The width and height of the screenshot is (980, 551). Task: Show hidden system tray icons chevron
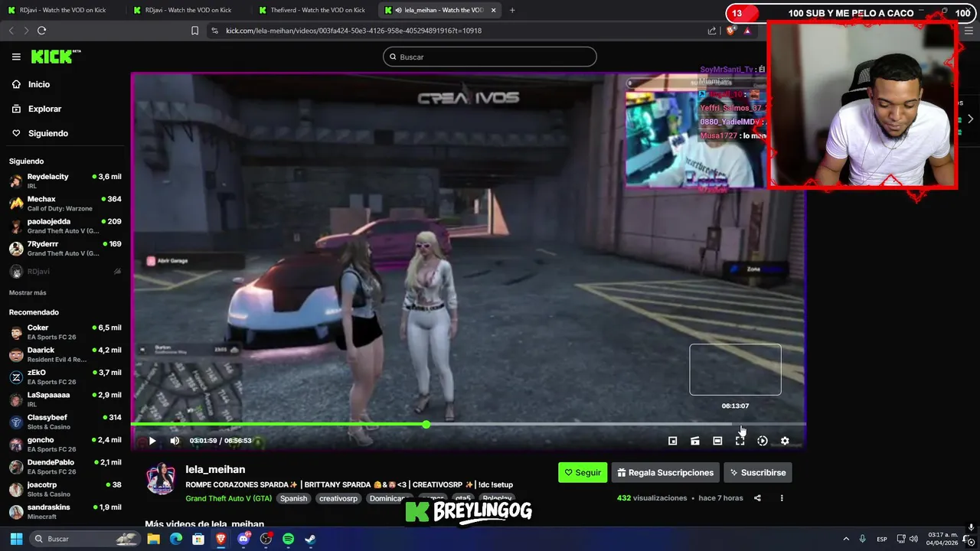point(846,539)
